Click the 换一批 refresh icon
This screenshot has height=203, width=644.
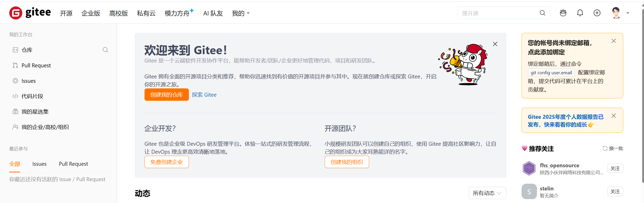(605, 148)
